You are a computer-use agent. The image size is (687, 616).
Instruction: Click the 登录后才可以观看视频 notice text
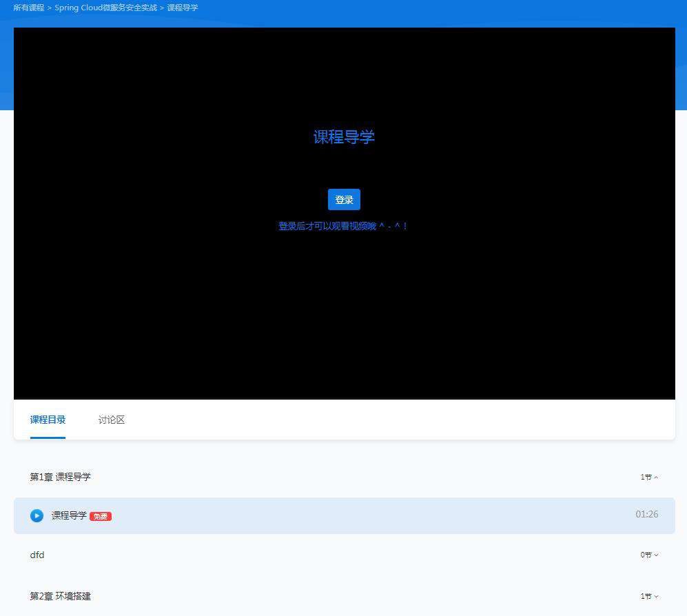(x=343, y=226)
